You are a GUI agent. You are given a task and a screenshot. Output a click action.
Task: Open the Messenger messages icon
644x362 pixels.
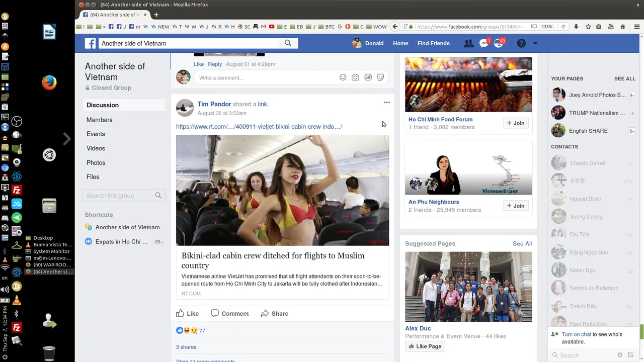[x=484, y=43]
